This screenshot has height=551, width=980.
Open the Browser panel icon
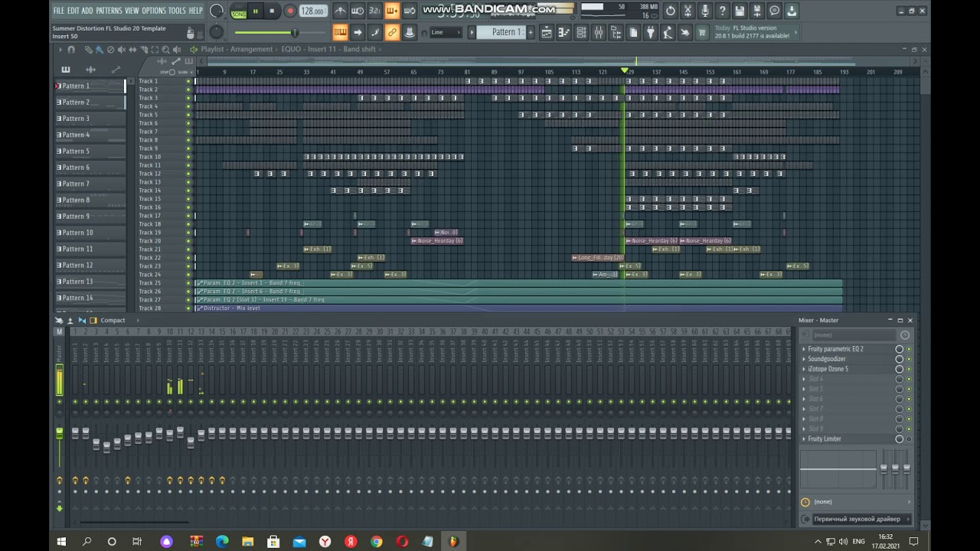point(616,32)
